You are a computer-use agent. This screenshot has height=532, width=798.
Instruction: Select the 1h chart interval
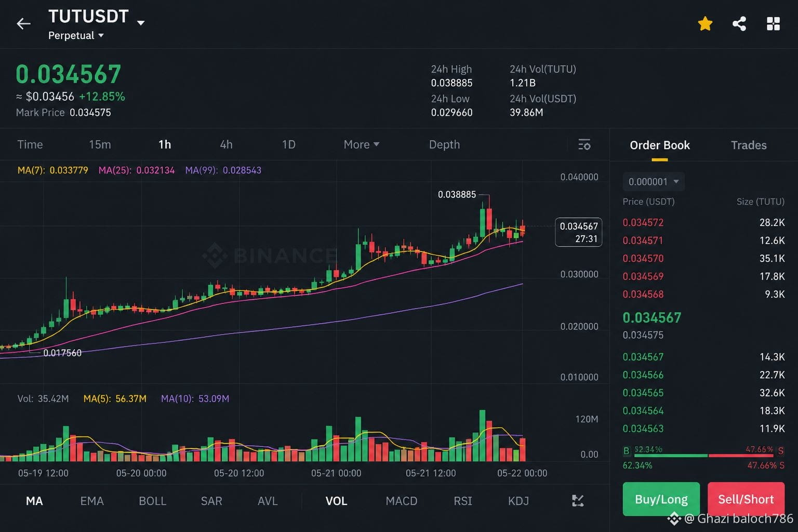point(165,144)
